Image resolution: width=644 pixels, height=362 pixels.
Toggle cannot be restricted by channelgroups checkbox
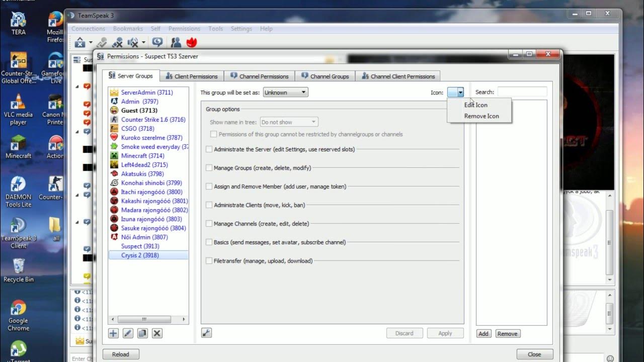214,134
